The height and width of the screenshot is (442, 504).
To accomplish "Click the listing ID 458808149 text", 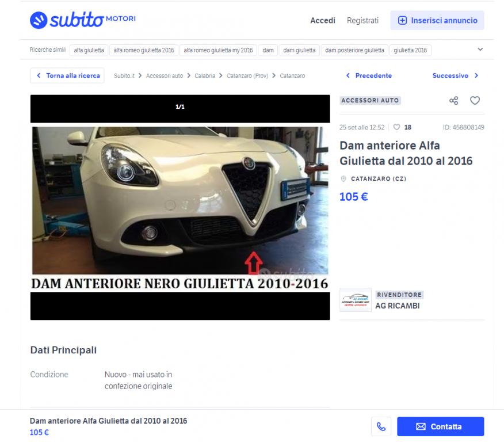I will click(463, 127).
